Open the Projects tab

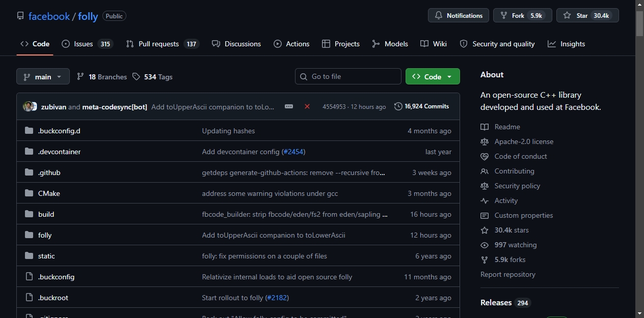pyautogui.click(x=341, y=44)
